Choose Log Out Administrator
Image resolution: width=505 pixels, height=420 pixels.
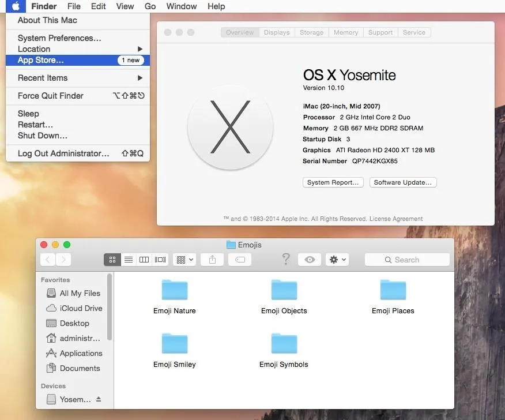78,153
